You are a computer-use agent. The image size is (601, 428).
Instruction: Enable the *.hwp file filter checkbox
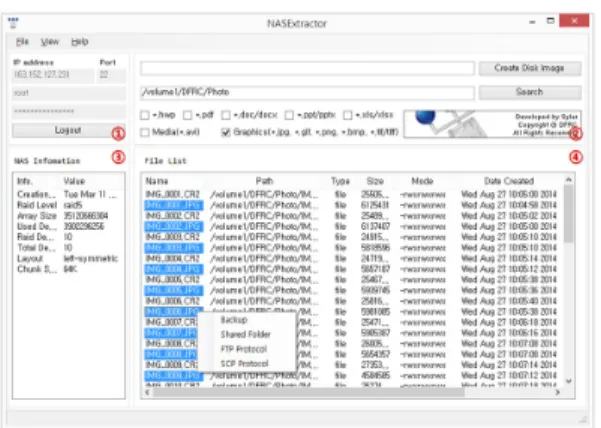pyautogui.click(x=145, y=115)
